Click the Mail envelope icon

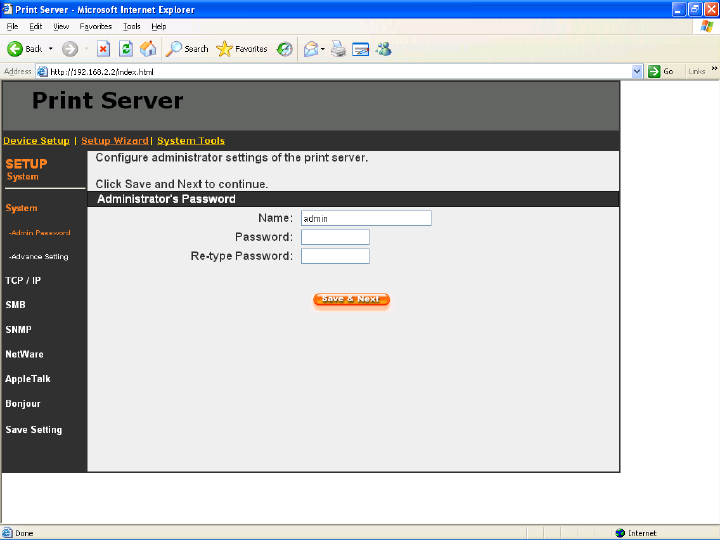tap(311, 49)
